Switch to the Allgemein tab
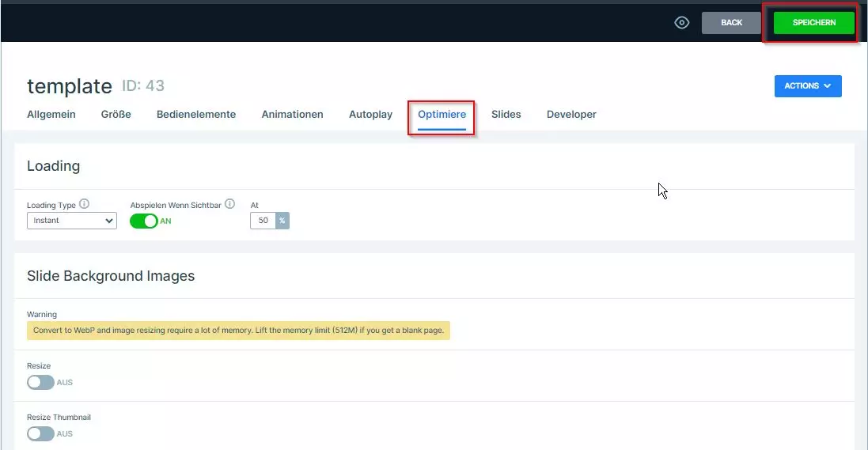This screenshot has height=450, width=868. tap(51, 115)
